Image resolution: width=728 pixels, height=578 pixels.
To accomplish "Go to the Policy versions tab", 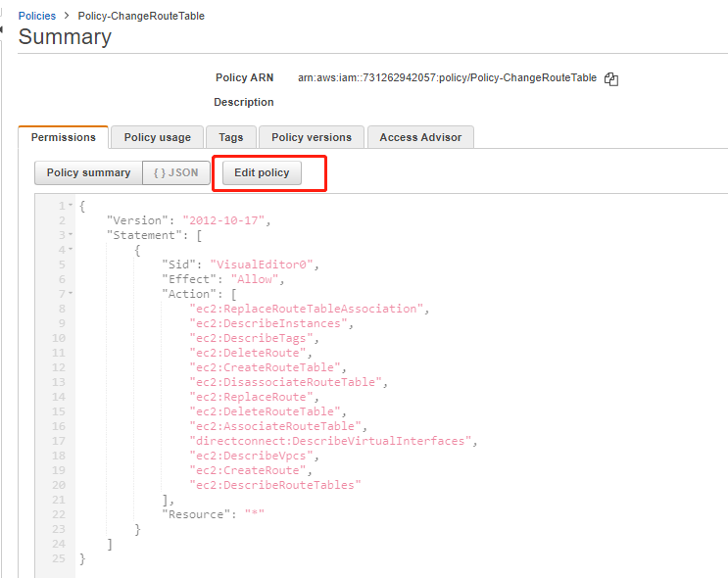I will [311, 137].
